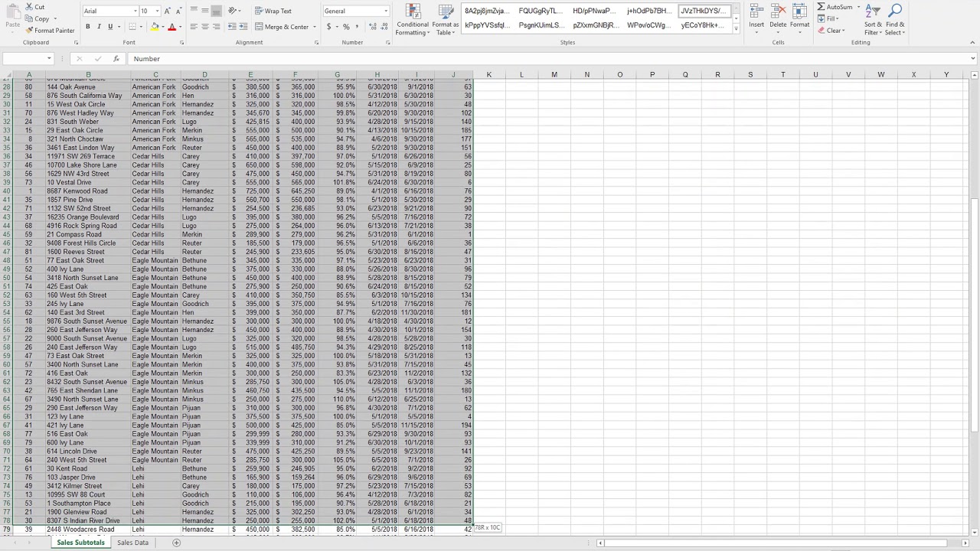Click the Decrease Indent icon
The width and height of the screenshot is (980, 551).
pyautogui.click(x=233, y=27)
